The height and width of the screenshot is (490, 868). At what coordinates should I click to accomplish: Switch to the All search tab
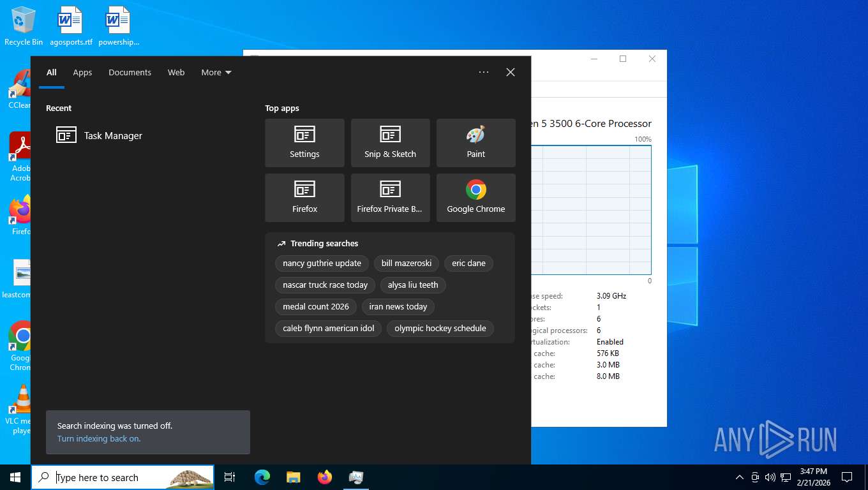[52, 72]
